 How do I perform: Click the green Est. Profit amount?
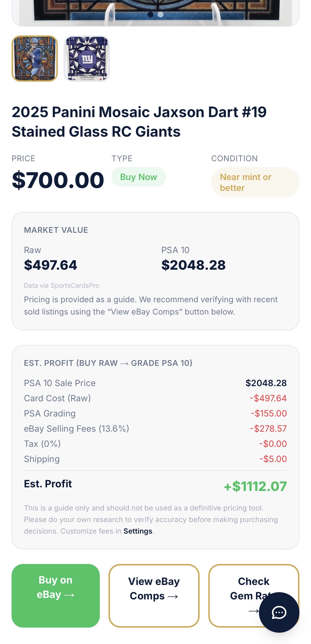click(x=255, y=486)
